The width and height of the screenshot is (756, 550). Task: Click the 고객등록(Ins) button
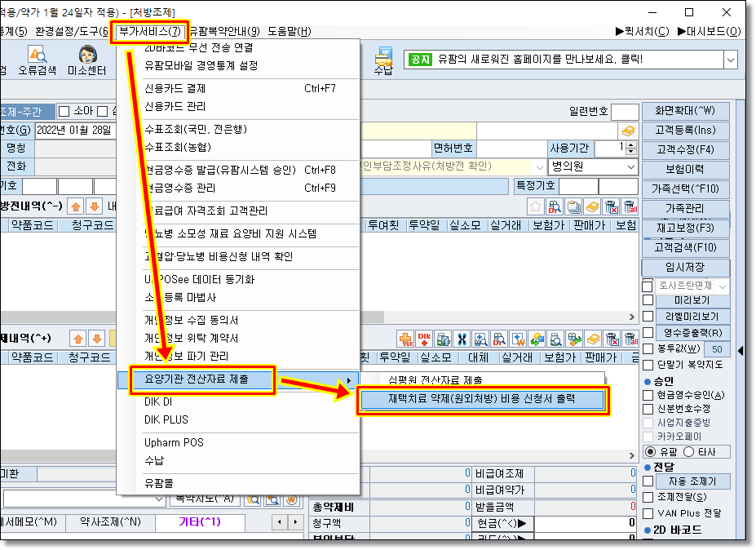[684, 131]
